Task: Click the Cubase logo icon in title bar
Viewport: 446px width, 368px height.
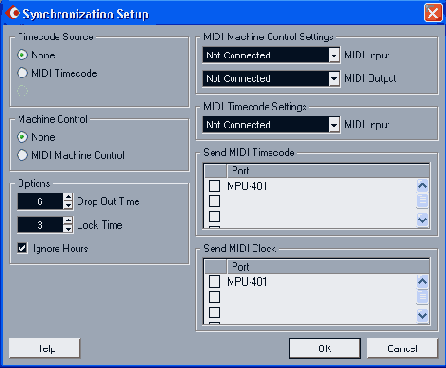Action: [x=12, y=12]
